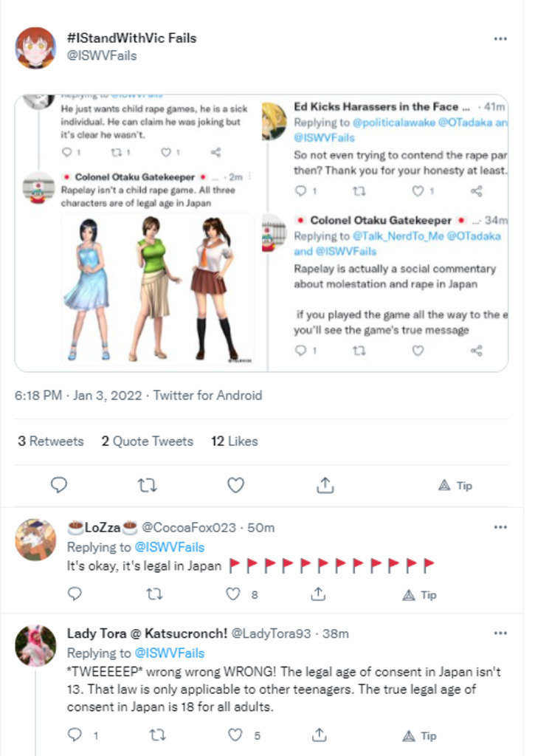Open more options on LoZza's reply
This screenshot has height=756, width=535.
tap(500, 527)
